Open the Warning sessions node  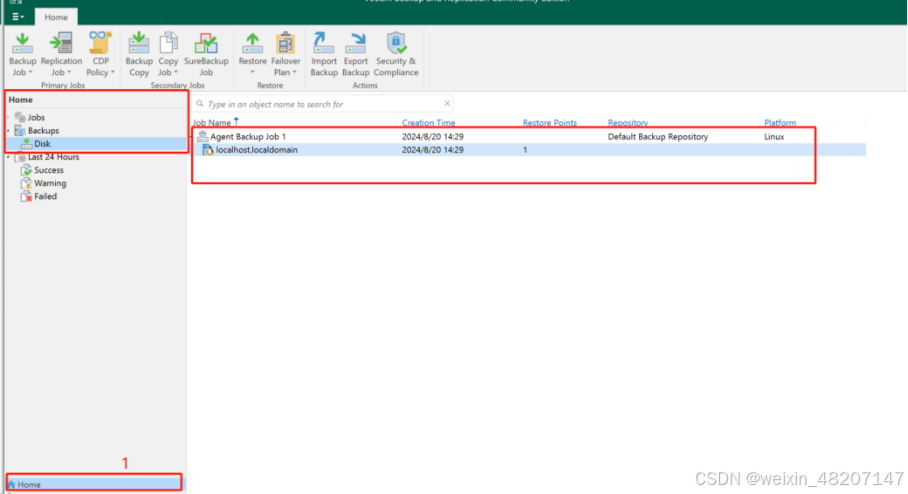pos(50,183)
